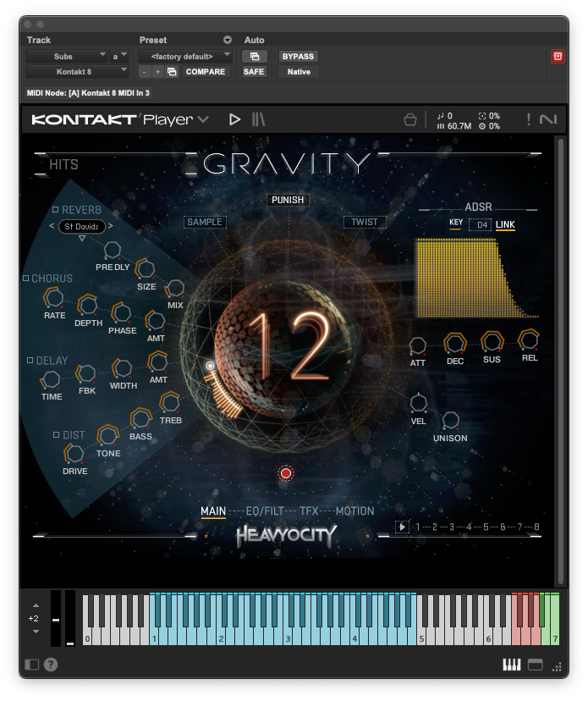Screen dimensions: 588x701
Task: Click the Kontakt play arrow icon
Action: click(x=235, y=119)
